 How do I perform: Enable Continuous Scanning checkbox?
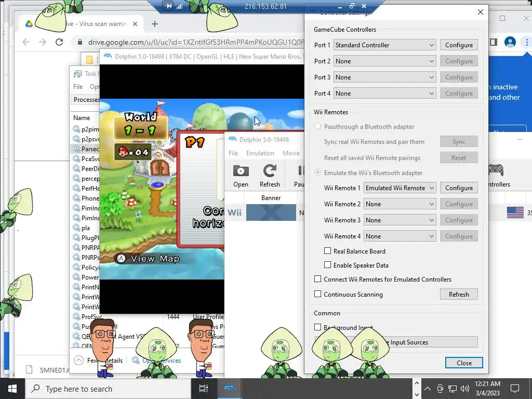(x=317, y=294)
